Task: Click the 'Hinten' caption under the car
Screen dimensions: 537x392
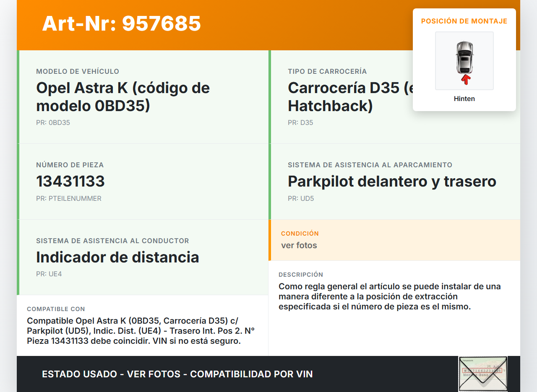Action: click(464, 99)
